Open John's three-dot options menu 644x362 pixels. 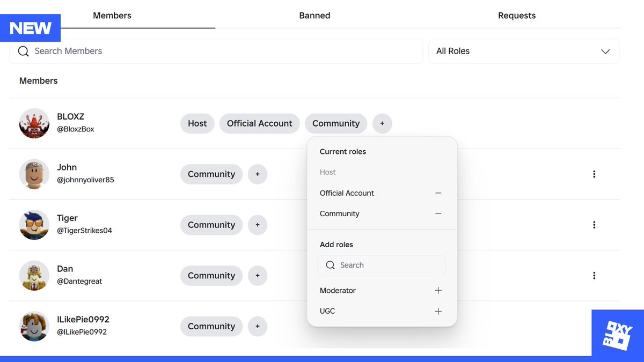tap(594, 174)
